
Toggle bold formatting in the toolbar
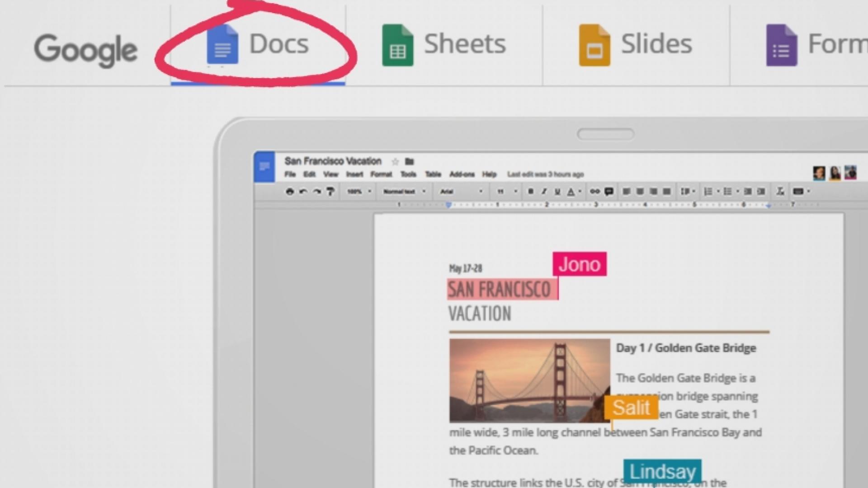tap(530, 191)
